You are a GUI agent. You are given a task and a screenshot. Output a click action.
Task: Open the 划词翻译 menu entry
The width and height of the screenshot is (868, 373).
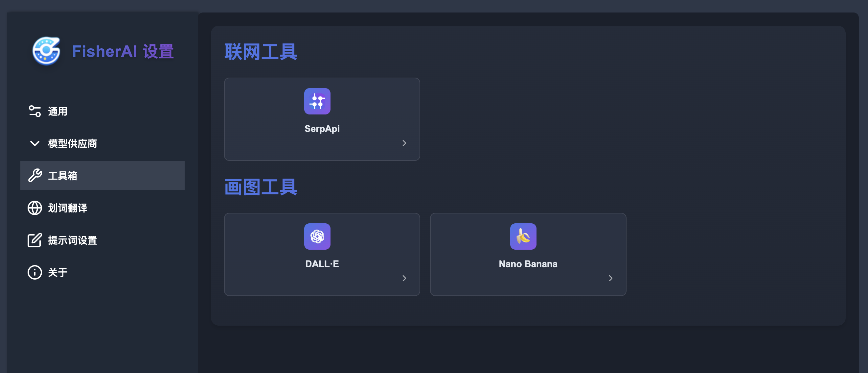tap(103, 208)
